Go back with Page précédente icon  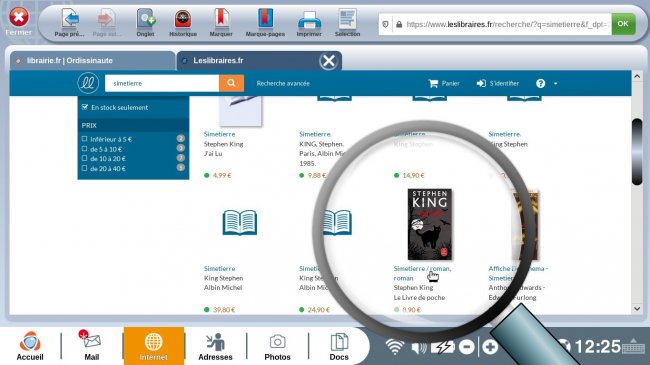pyautogui.click(x=69, y=23)
